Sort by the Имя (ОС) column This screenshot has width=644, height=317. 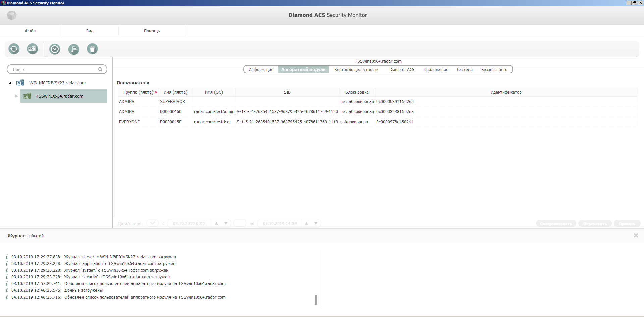point(214,92)
